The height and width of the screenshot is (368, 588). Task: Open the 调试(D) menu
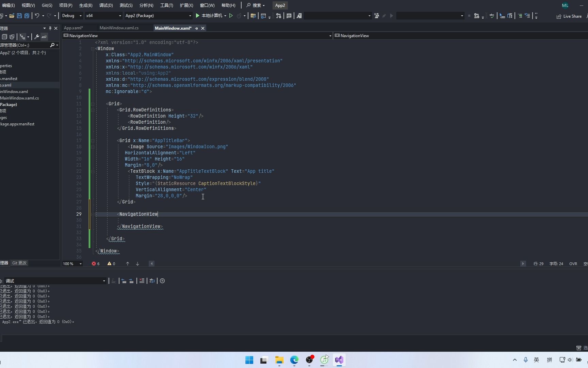106,5
